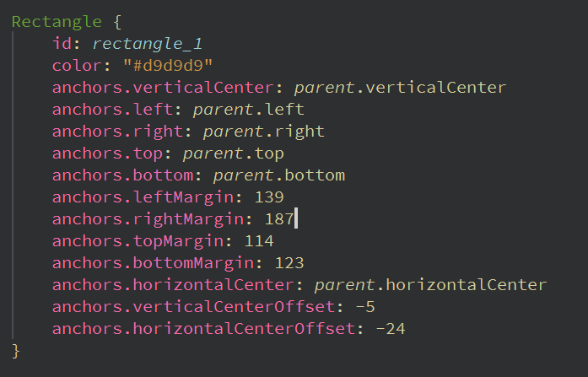
Task: Click the rightMargin value 187
Action: coord(279,219)
